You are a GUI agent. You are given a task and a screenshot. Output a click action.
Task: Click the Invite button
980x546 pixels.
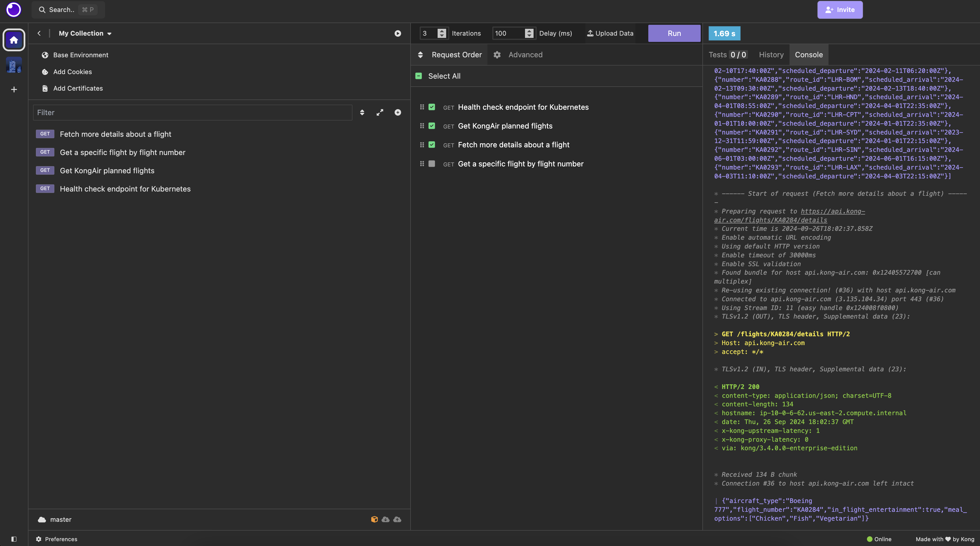click(840, 9)
